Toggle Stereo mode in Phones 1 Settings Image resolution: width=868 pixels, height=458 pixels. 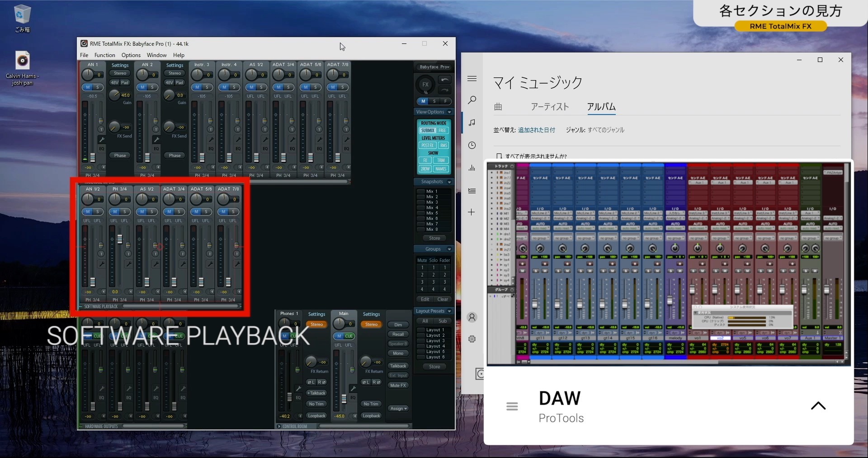pyautogui.click(x=316, y=324)
